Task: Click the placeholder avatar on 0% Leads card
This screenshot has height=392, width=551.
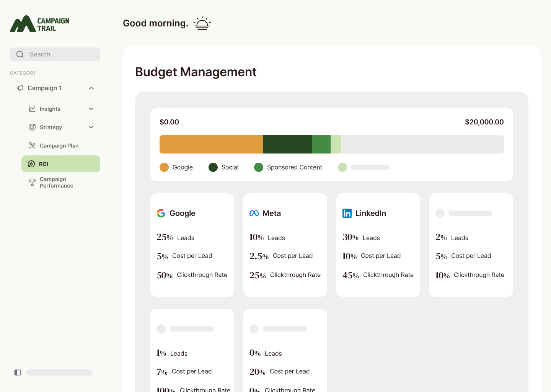Action: tap(254, 329)
